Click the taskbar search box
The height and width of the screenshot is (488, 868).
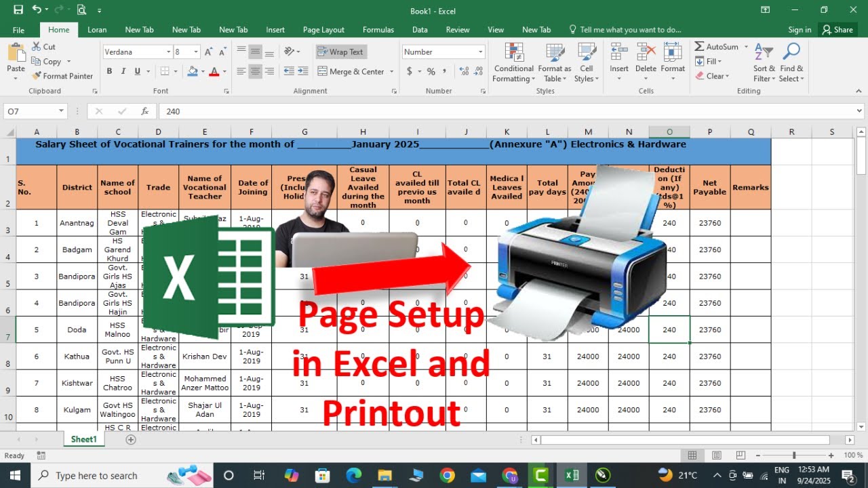[x=122, y=476]
